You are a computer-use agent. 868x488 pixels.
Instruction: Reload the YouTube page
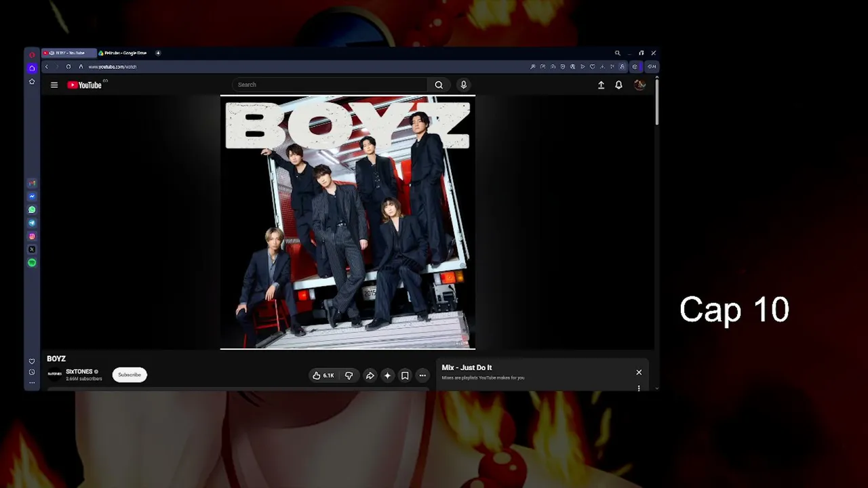pyautogui.click(x=68, y=66)
